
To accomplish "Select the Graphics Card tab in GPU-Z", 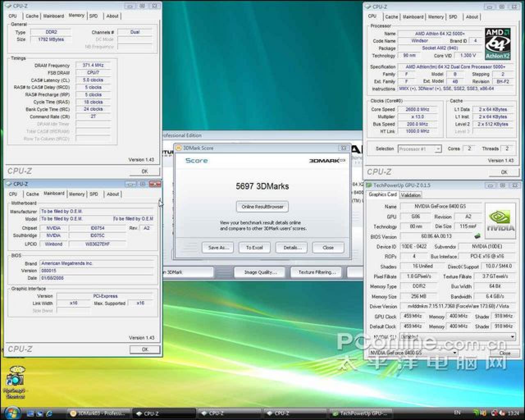I will coord(383,194).
